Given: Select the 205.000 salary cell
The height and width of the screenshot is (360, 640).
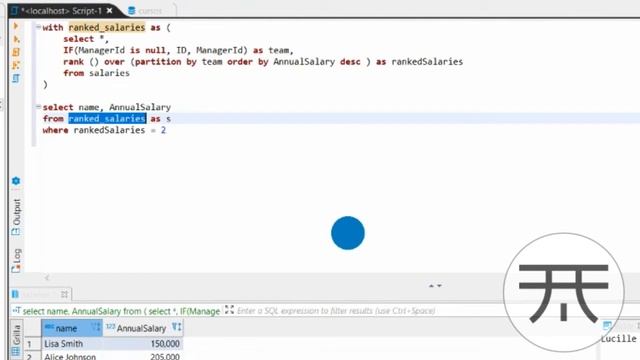Looking at the screenshot, I should pos(142,356).
